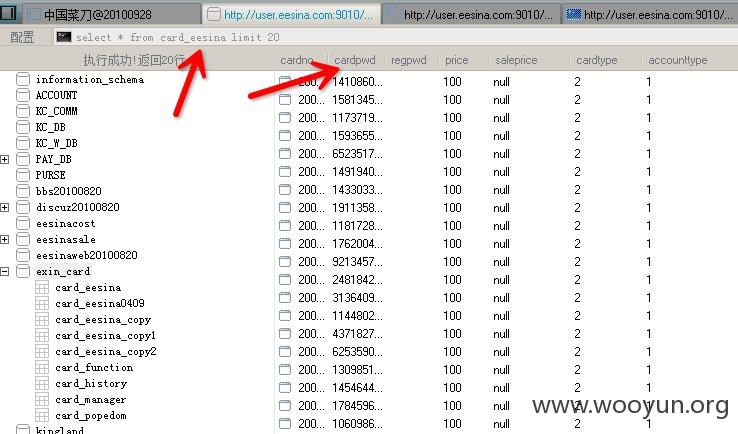
Task: Expand the PAY_DB database node
Action: click(x=5, y=160)
